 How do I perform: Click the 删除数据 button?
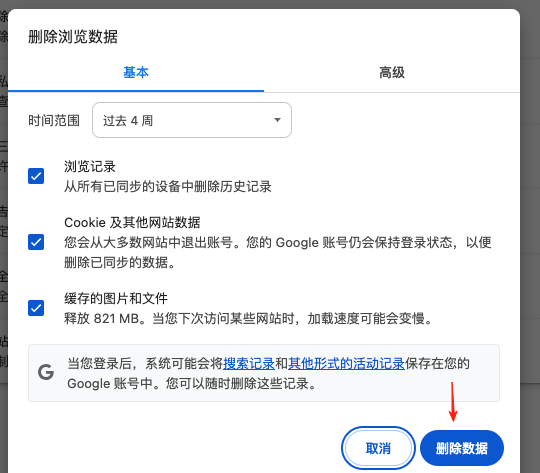[x=462, y=448]
